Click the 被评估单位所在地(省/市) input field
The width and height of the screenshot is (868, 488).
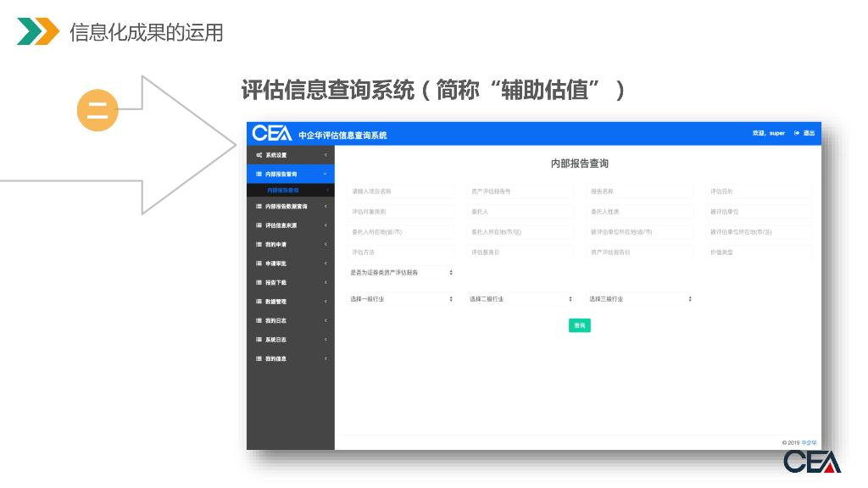(641, 232)
